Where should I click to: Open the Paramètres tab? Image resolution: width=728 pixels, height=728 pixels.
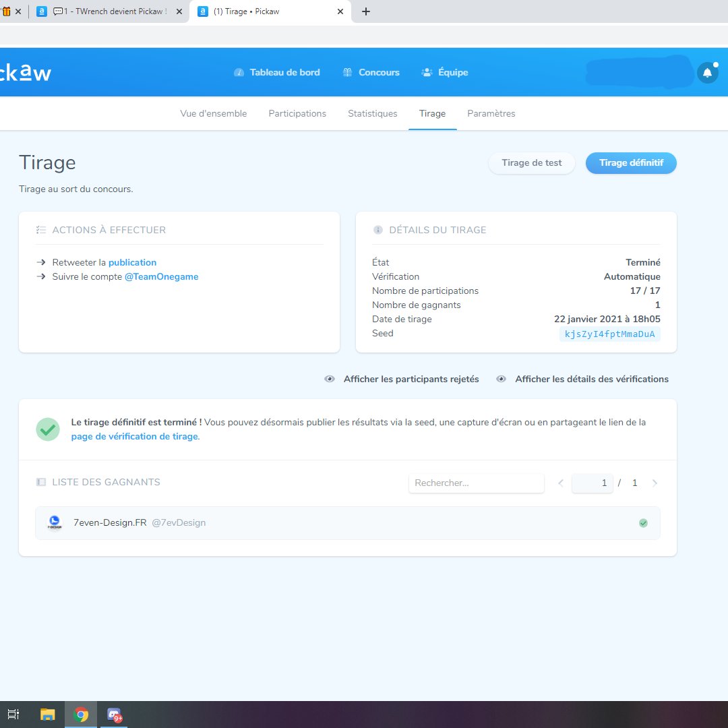coord(491,113)
